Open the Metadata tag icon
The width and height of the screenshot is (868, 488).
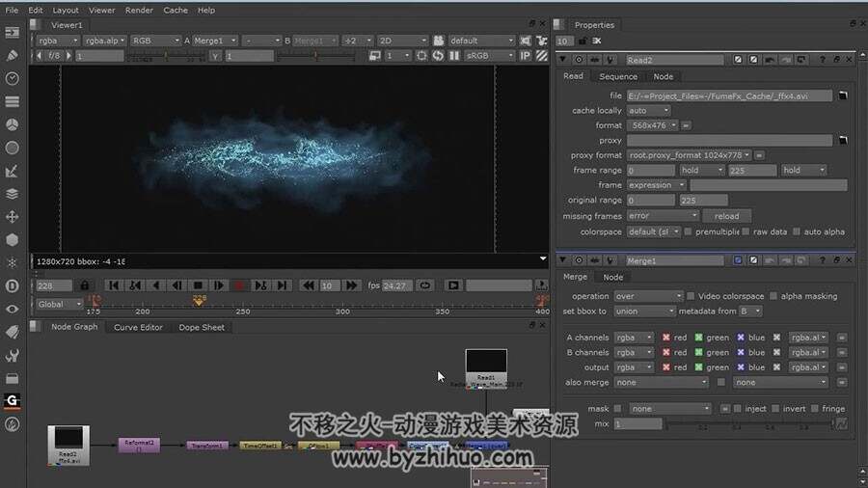coord(13,332)
